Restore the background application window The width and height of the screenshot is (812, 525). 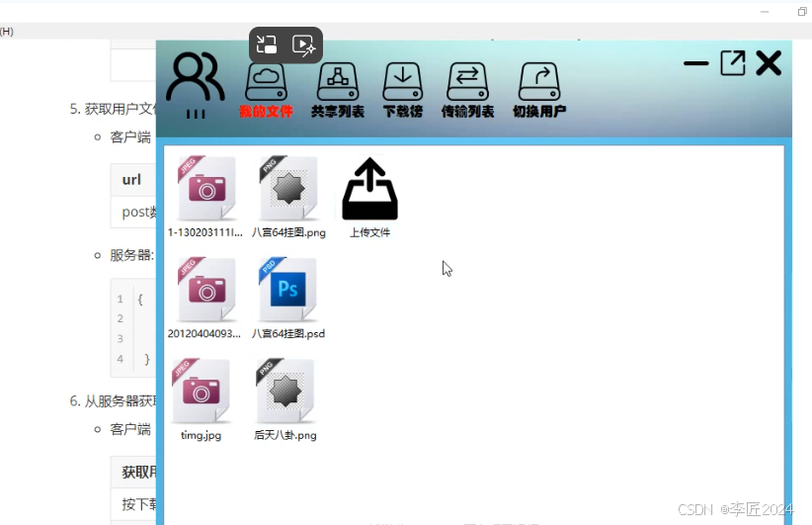click(802, 12)
